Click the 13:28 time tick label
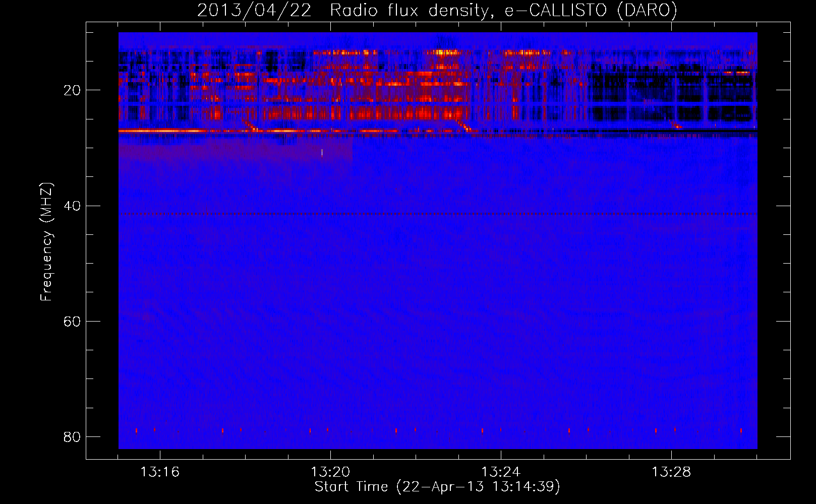Image resolution: width=816 pixels, height=504 pixels. click(x=671, y=472)
